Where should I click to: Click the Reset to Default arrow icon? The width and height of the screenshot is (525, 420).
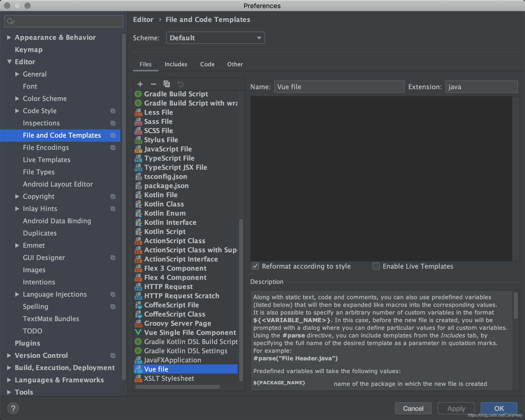click(x=180, y=84)
